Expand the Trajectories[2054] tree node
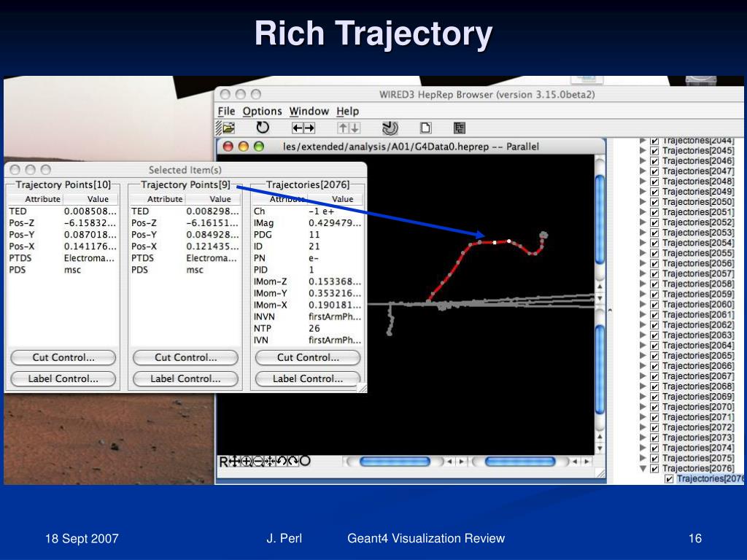The image size is (747, 560). (x=643, y=243)
